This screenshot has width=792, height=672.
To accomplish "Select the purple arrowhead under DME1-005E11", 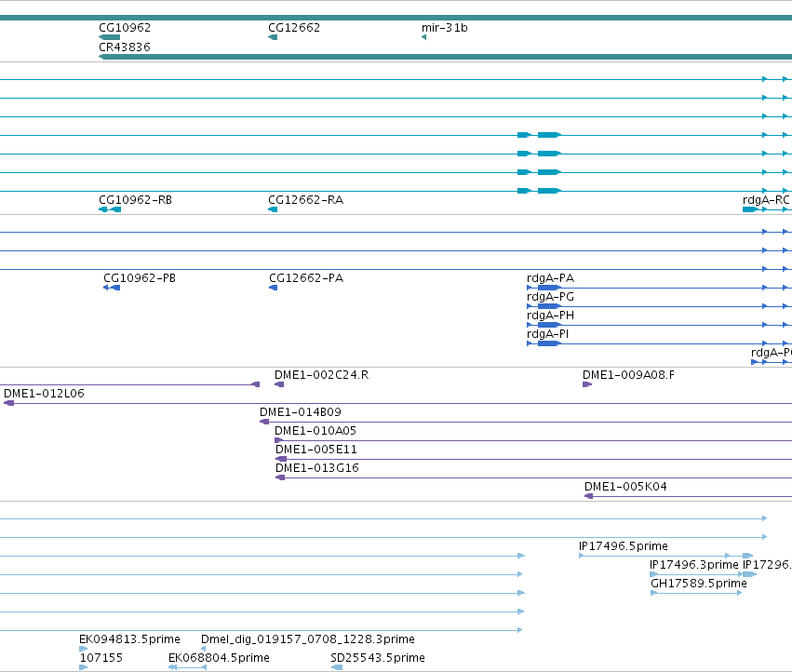I will click(281, 460).
